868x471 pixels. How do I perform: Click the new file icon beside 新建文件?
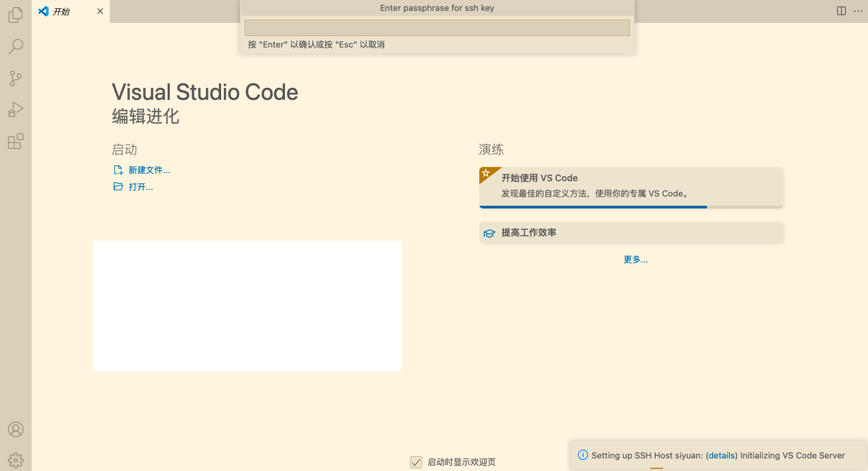click(118, 170)
